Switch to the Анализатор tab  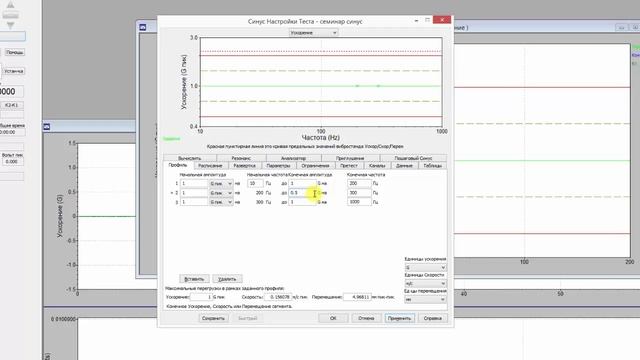293,158
